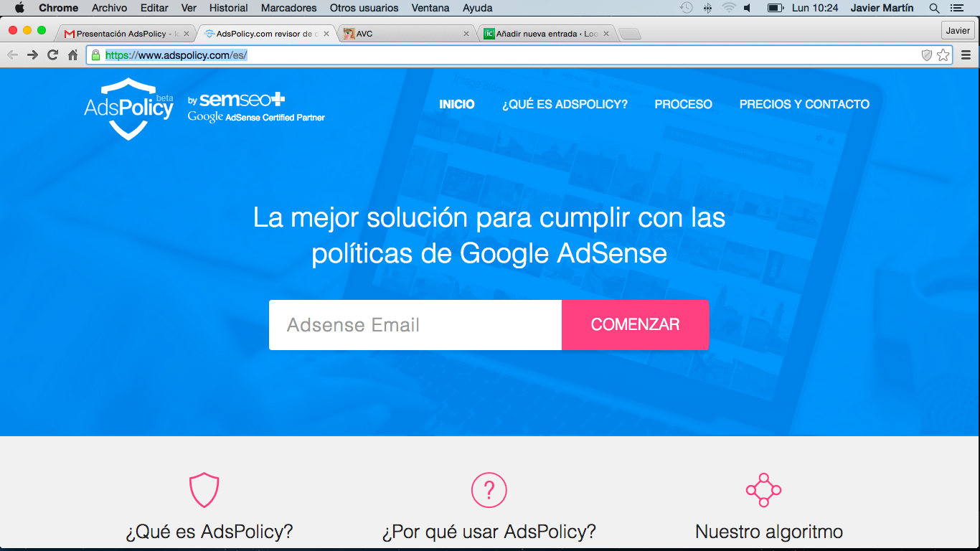
Task: Close the AdsPolicy.com revisor tab
Action: click(x=326, y=34)
